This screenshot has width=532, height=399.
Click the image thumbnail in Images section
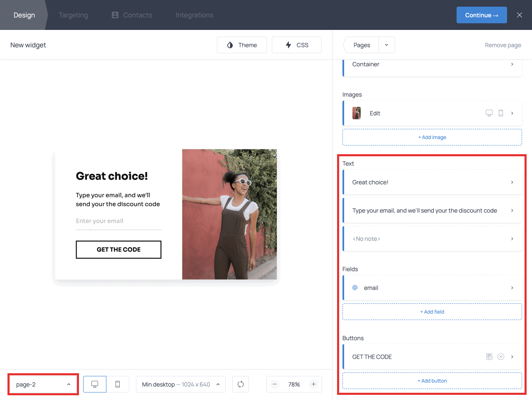tap(357, 113)
